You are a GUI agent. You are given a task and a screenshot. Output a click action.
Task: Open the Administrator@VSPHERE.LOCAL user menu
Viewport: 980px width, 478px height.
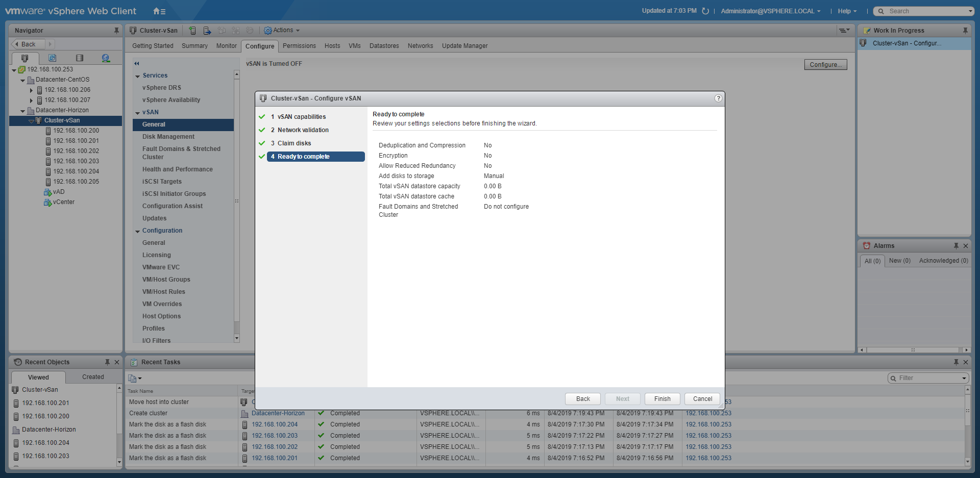(x=770, y=11)
